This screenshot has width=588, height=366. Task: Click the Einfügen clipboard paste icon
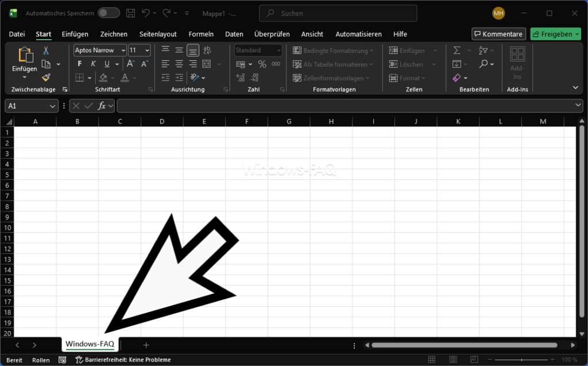25,55
